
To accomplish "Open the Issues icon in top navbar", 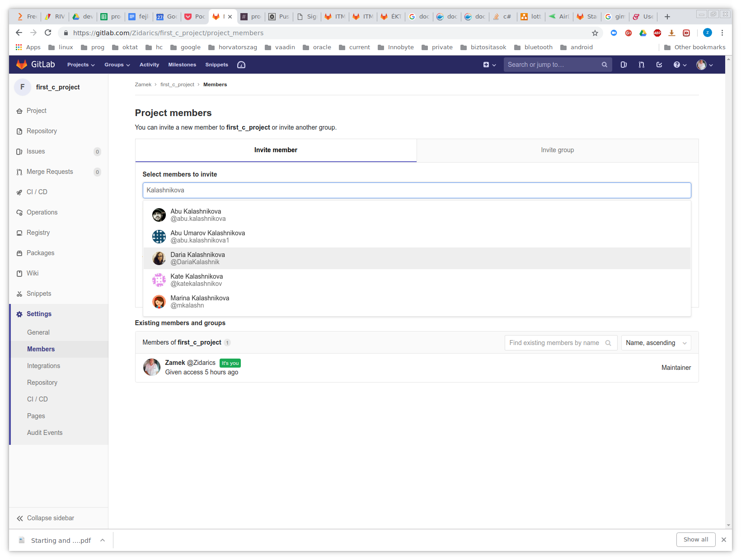I will [624, 65].
